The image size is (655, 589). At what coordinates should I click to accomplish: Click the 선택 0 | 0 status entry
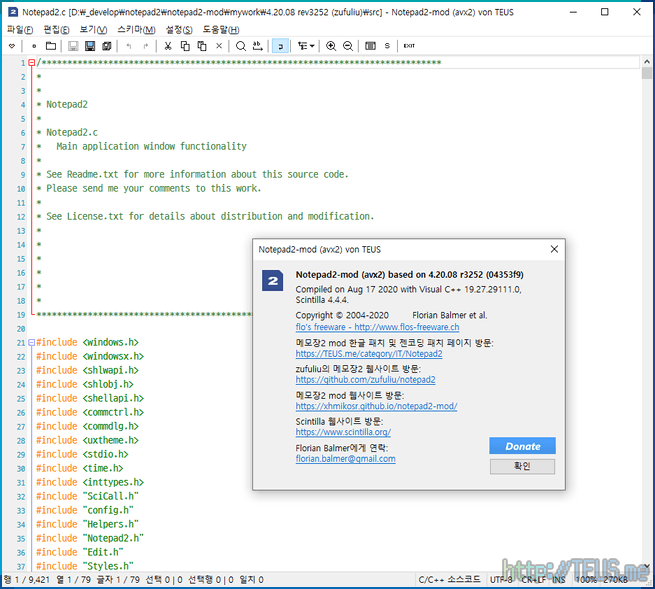click(164, 580)
